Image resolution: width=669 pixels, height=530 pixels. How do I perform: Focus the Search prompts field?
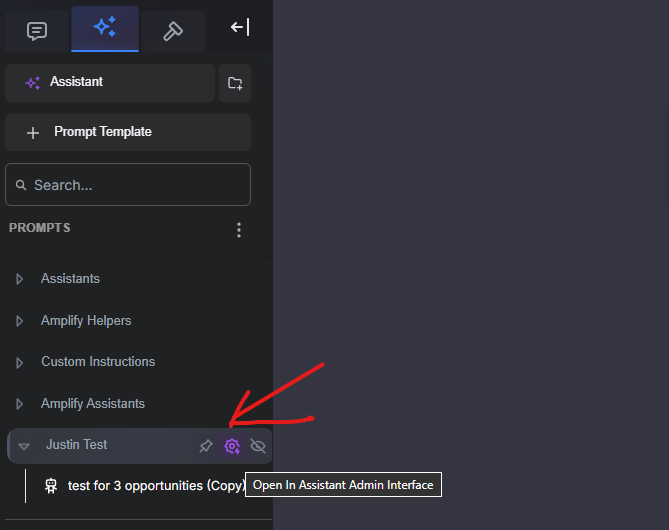point(128,185)
